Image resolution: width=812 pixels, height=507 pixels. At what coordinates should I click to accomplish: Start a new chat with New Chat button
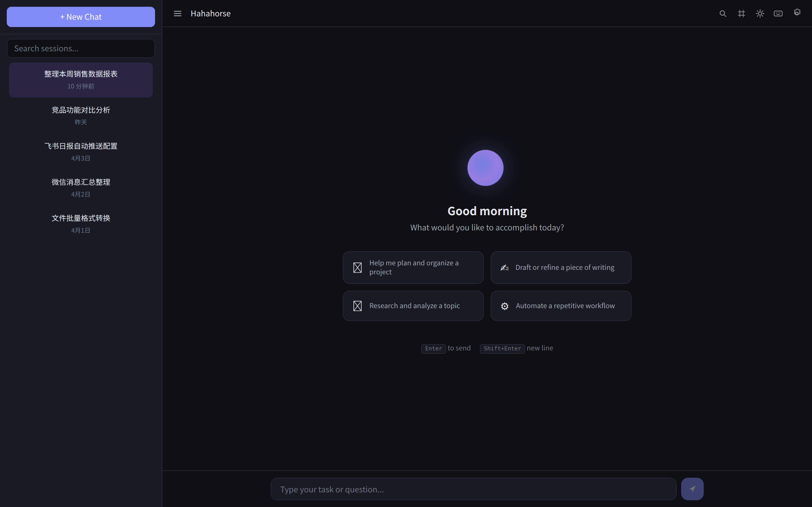coord(81,17)
